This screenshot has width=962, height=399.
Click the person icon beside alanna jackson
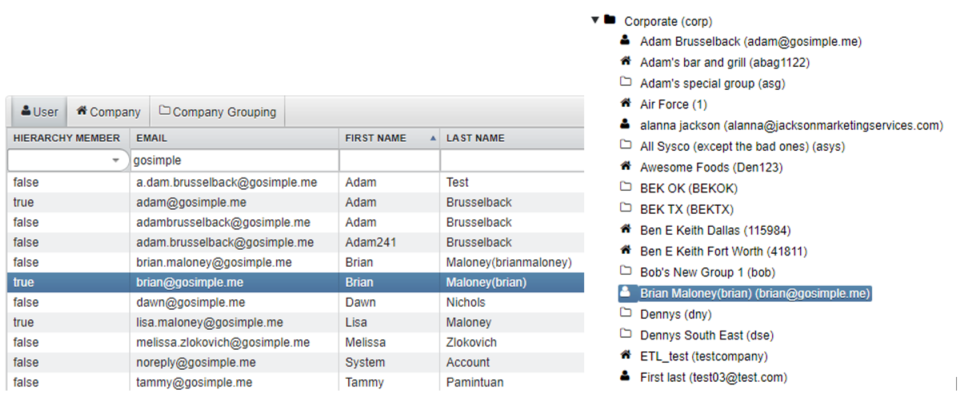pos(625,125)
